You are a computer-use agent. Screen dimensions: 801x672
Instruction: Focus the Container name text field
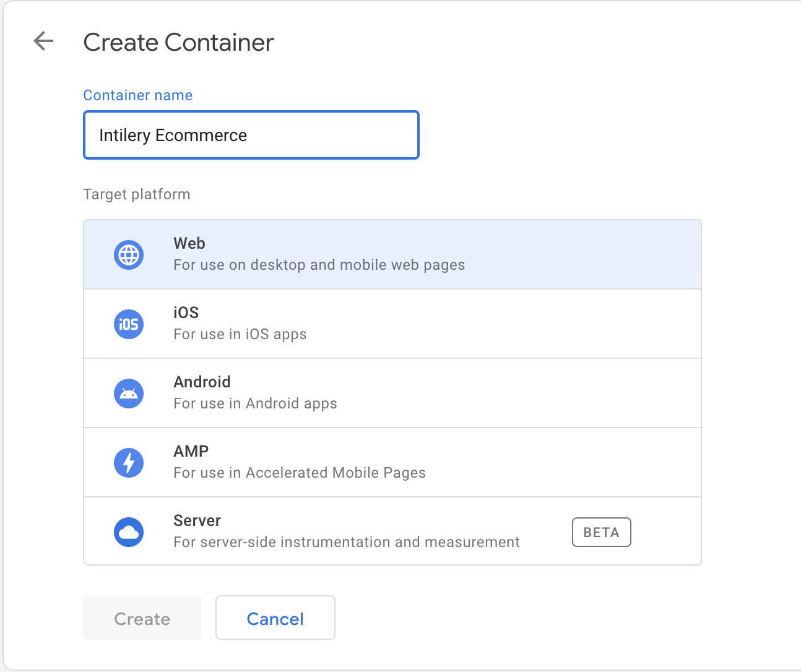tap(251, 135)
